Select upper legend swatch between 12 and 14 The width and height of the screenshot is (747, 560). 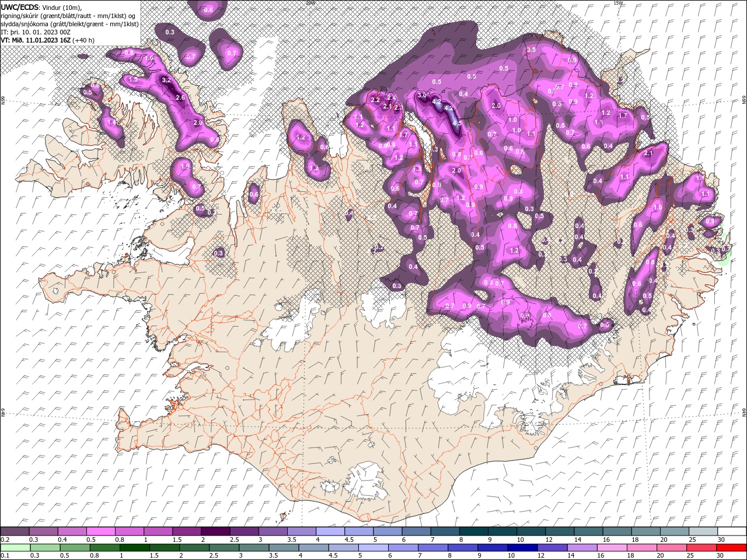(x=559, y=531)
